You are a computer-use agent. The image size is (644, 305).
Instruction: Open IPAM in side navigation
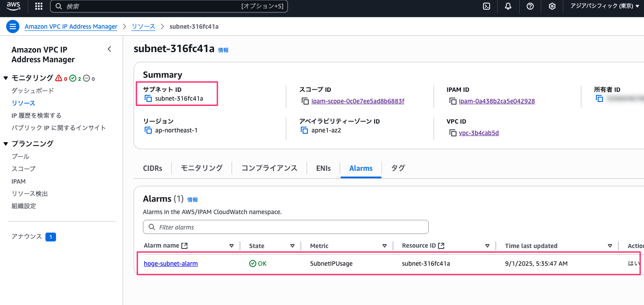click(19, 181)
